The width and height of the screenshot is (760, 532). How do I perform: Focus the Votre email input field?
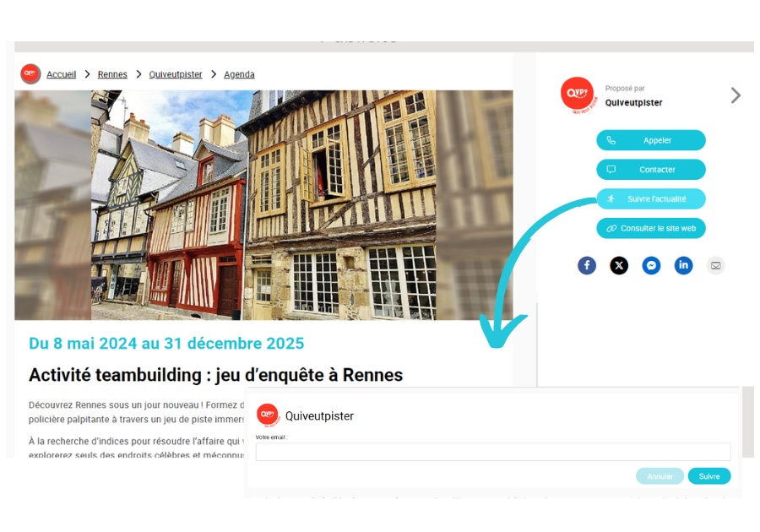[493, 452]
